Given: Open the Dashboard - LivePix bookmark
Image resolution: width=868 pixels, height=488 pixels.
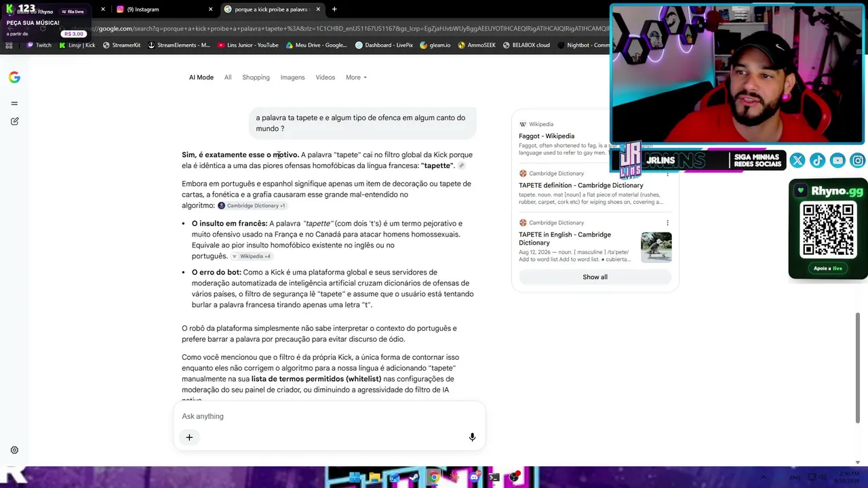Looking at the screenshot, I should (384, 45).
